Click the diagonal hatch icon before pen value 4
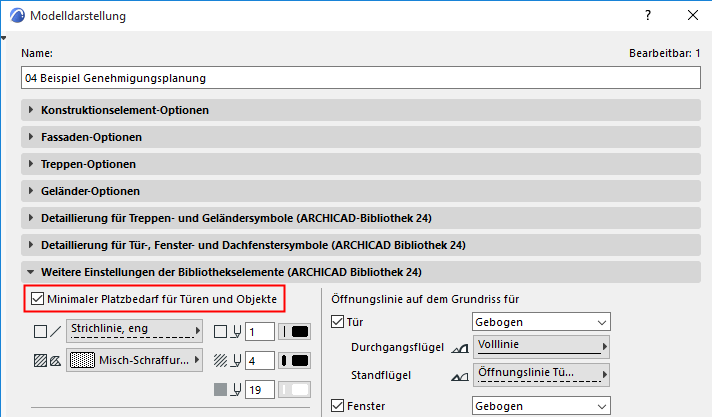 (x=220, y=361)
